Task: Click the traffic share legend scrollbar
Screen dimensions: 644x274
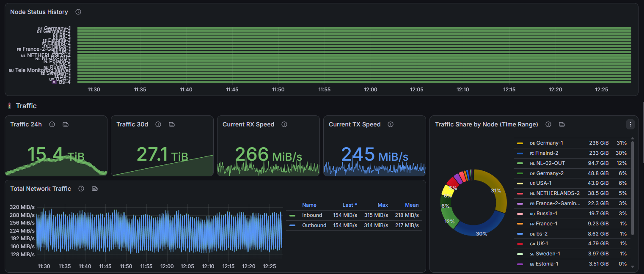Action: (633, 188)
